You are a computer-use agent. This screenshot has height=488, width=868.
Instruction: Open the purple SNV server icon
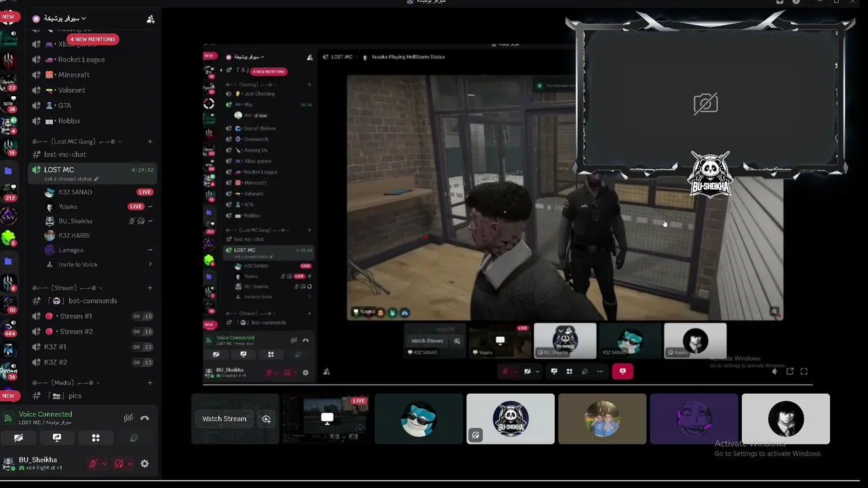pyautogui.click(x=9, y=216)
